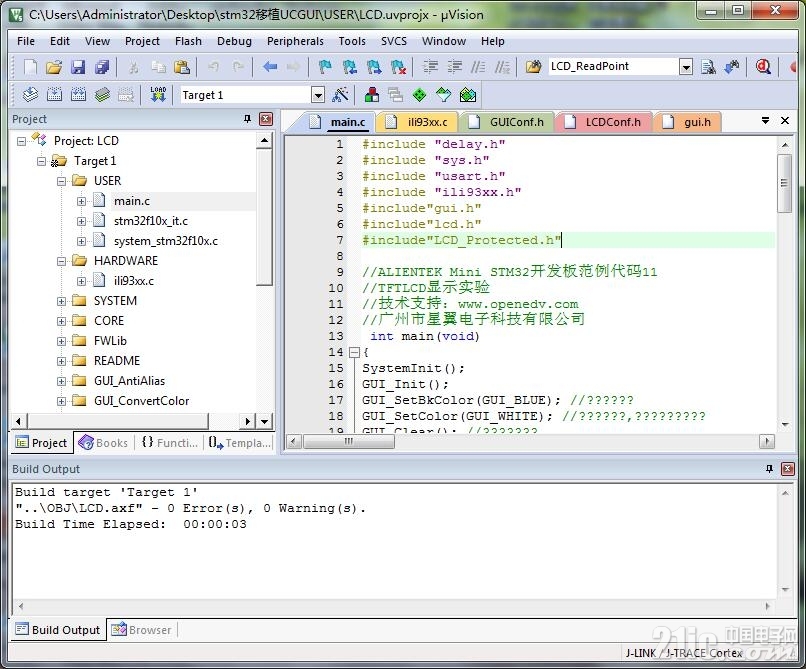Switch to LCDConf.h editor tab
The width and height of the screenshot is (806, 669).
[604, 122]
